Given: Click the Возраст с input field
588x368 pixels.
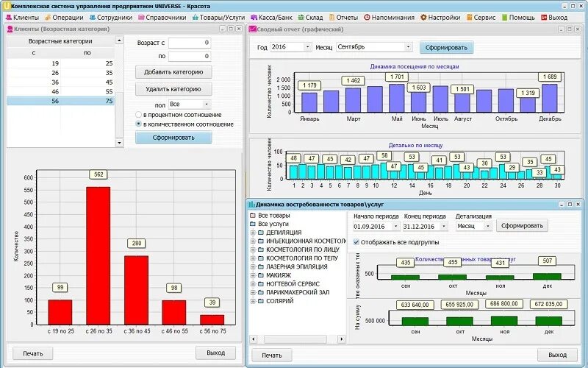Looking at the screenshot, I should [x=190, y=43].
